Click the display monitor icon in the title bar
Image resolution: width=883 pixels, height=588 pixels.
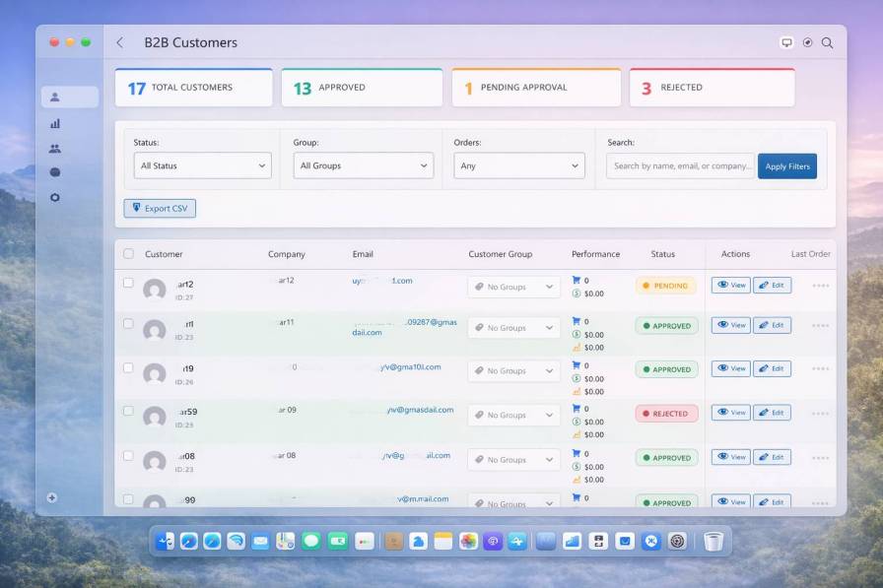(x=786, y=42)
